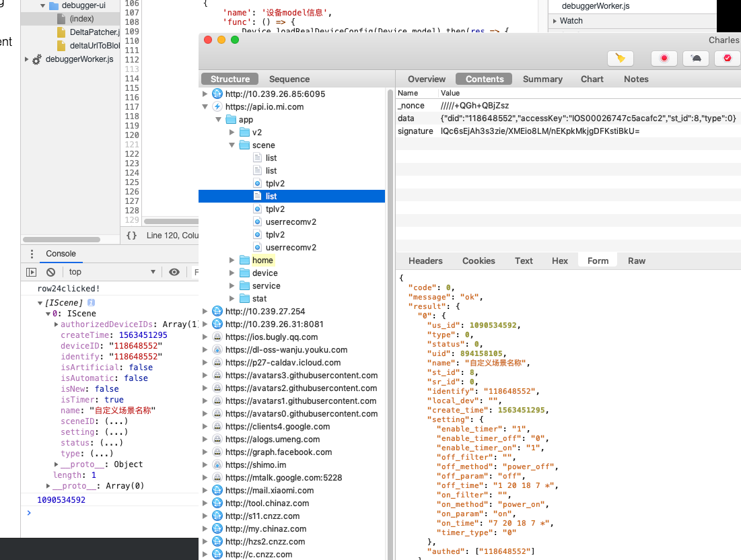This screenshot has width=741, height=560.
Task: Clear console messages with the crossed-circle icon
Action: coord(50,272)
